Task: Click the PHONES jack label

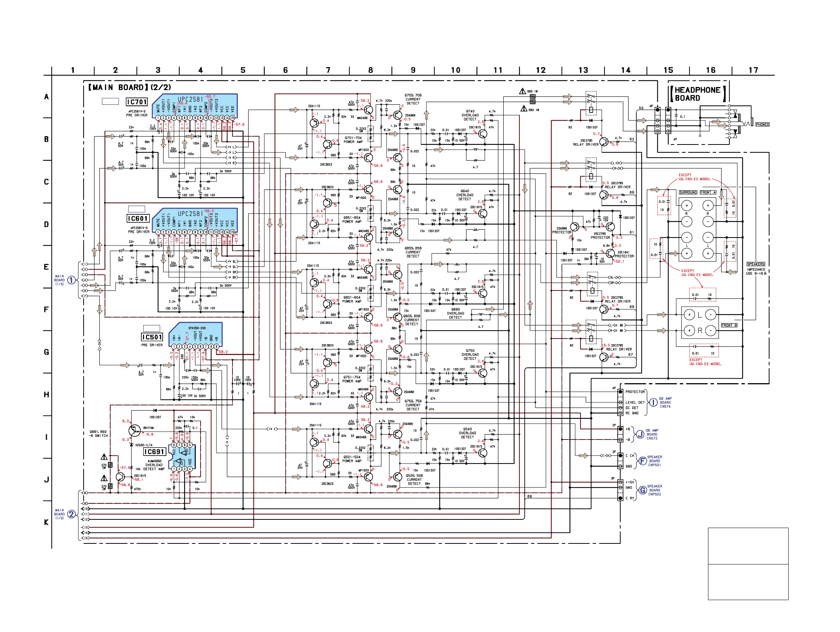Action: [762, 124]
